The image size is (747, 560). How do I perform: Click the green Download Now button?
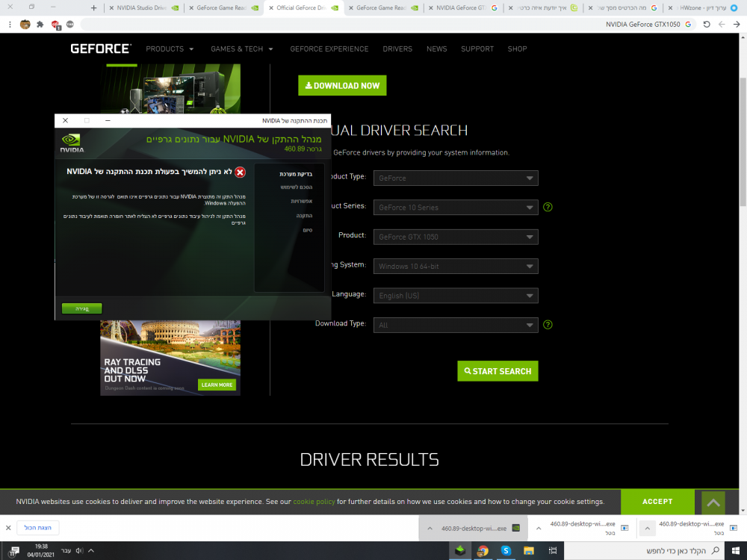[x=342, y=86]
